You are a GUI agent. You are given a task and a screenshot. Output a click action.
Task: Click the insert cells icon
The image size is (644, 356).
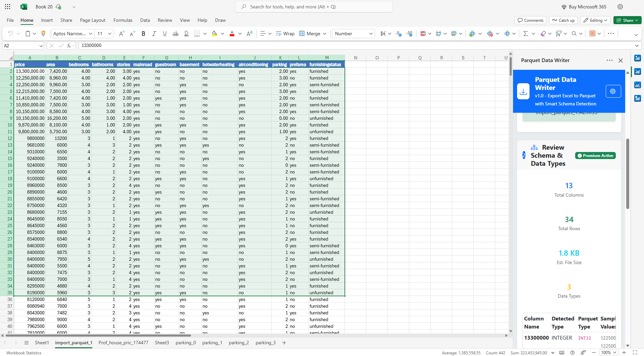[472, 34]
